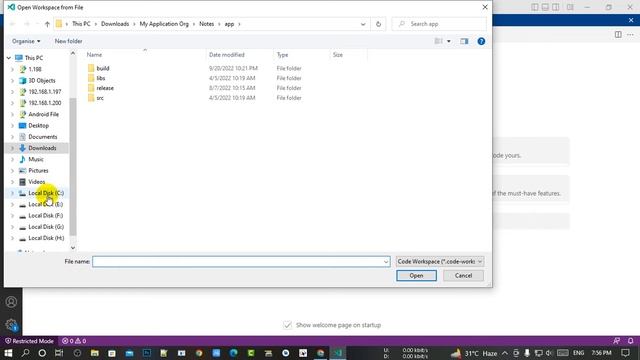640x360 pixels.
Task: Click the split editor icon in VS Code
Action: point(618,35)
